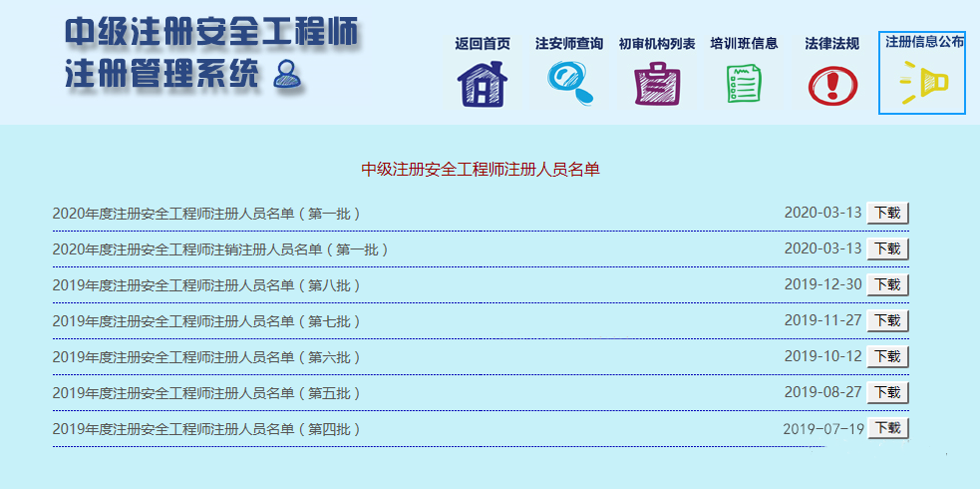Open 2019年度注册人员名单（第六批）entry

click(207, 357)
